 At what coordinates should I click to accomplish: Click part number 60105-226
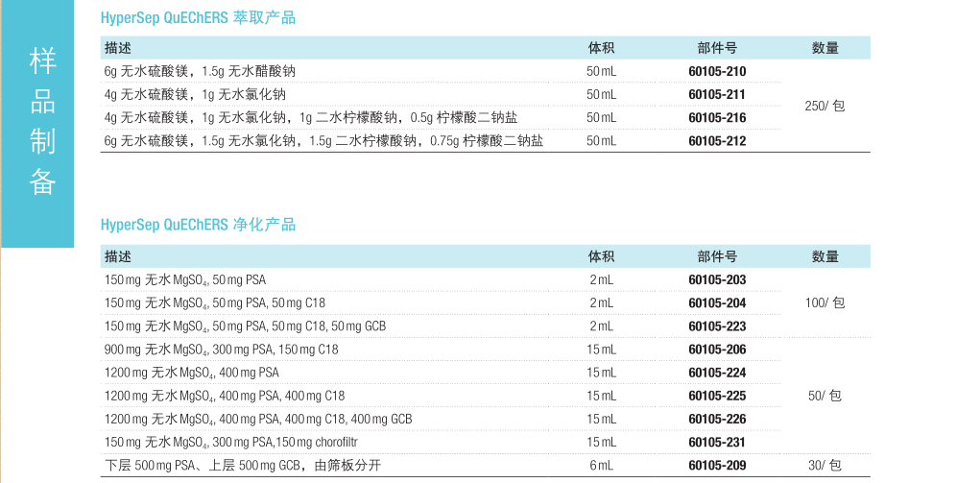click(717, 419)
